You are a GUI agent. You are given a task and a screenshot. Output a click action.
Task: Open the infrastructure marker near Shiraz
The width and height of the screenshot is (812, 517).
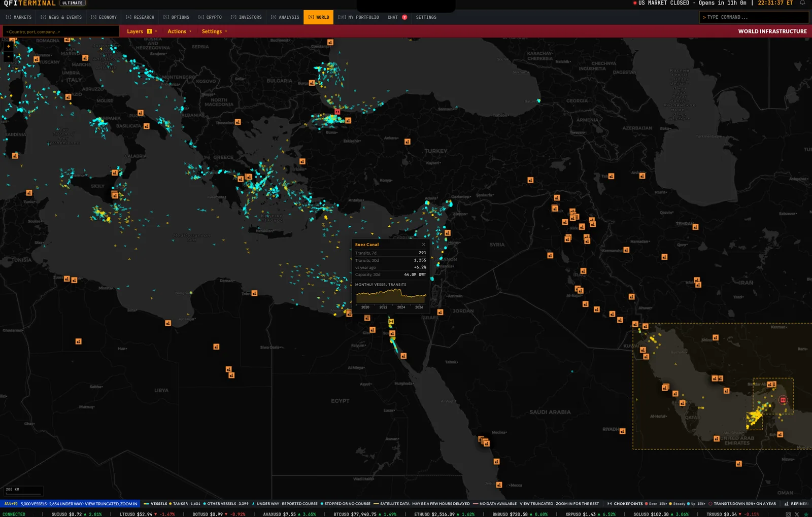click(x=716, y=337)
